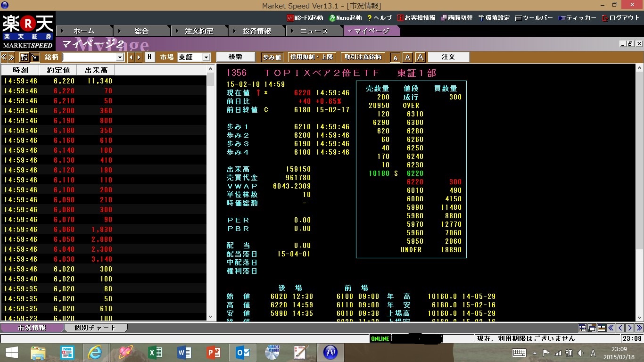Open the 投資情報 menu
Screen dimensions: 644x362
pyautogui.click(x=256, y=31)
